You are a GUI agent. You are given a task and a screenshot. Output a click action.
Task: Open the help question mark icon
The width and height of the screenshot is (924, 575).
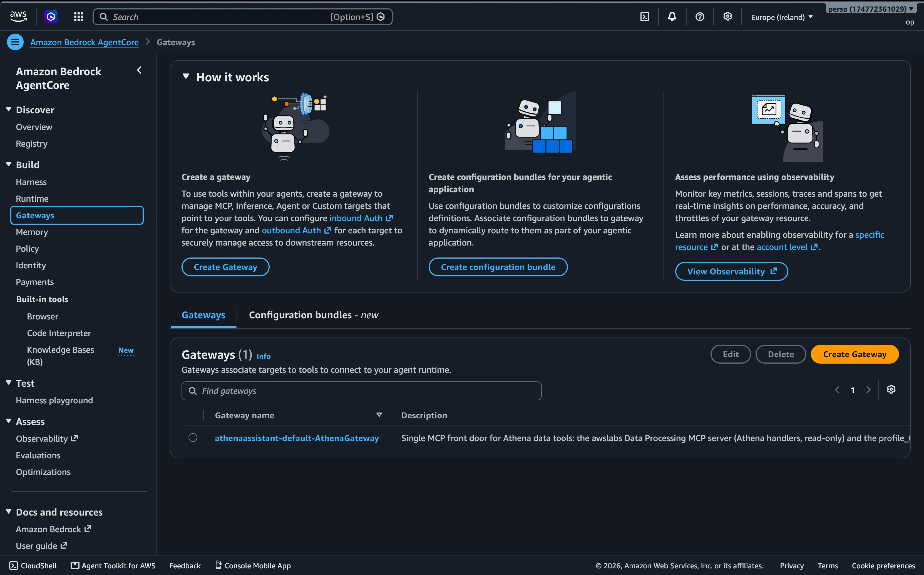tap(699, 17)
